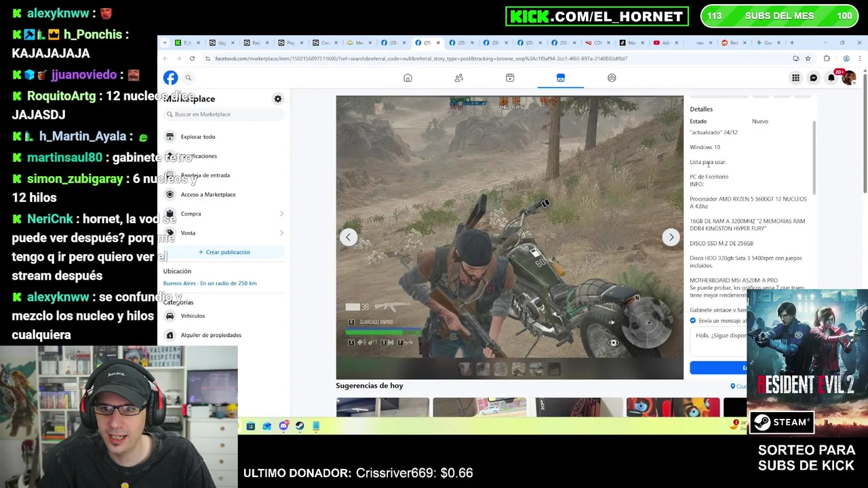Viewport: 868px width, 488px height.
Task: Change location via Buenos Aires radius link
Action: [210, 283]
